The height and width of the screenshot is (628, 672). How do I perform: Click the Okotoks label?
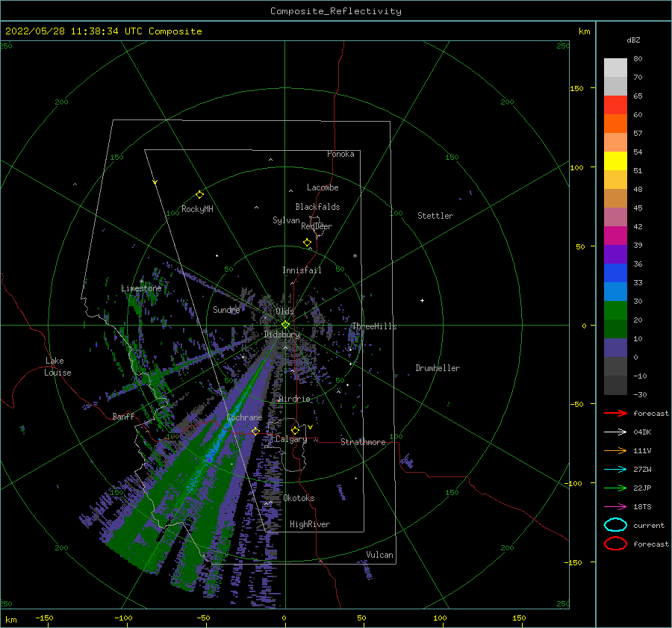299,498
